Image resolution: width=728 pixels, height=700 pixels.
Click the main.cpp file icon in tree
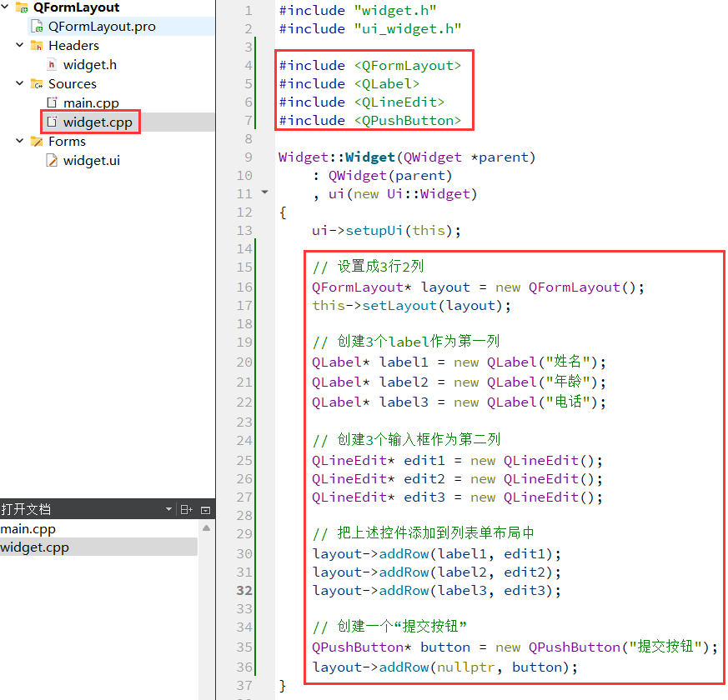coord(52,102)
